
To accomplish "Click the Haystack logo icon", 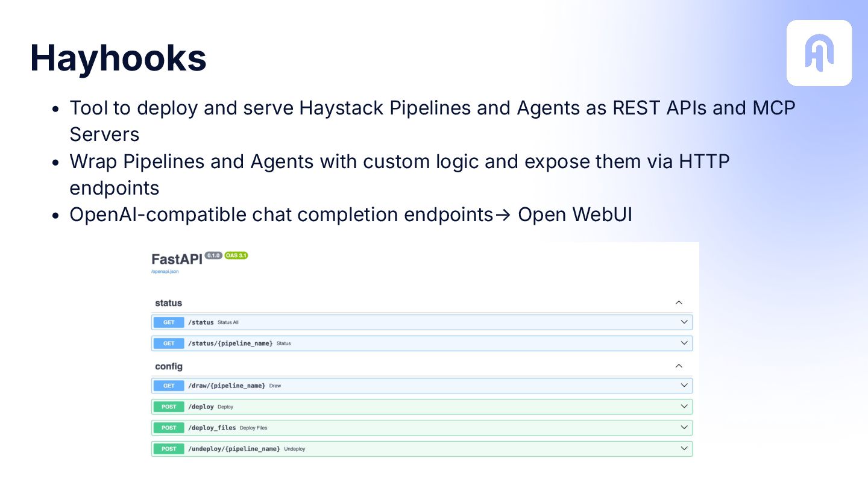I will click(819, 53).
